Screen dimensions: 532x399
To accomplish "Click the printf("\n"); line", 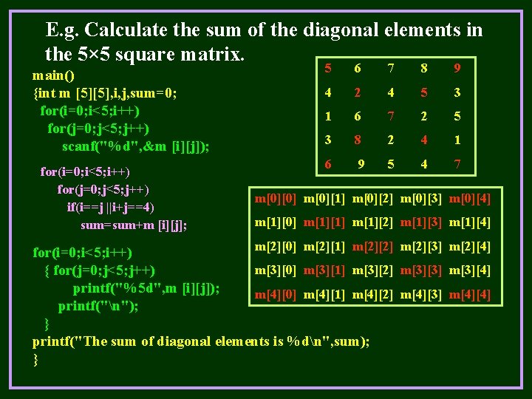I will click(98, 307).
